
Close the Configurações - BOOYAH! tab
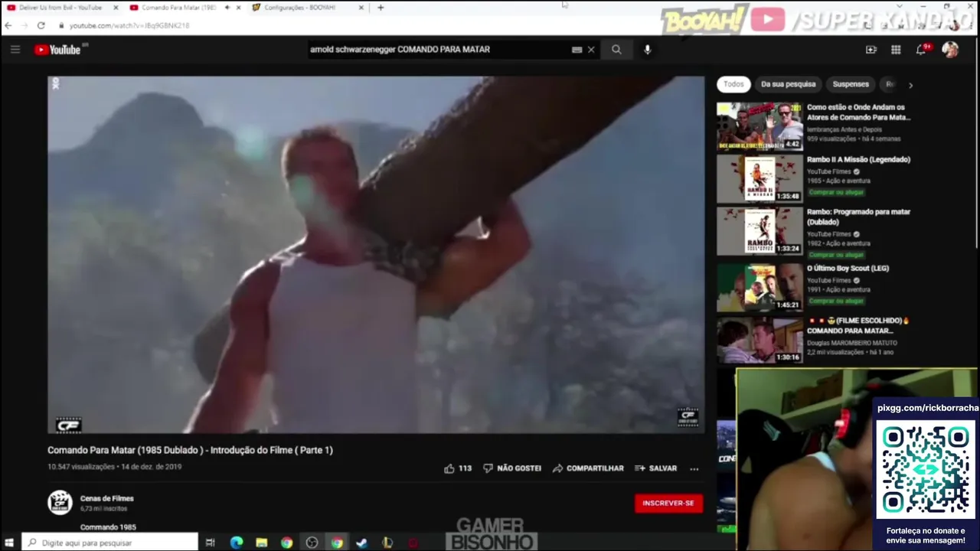point(361,8)
